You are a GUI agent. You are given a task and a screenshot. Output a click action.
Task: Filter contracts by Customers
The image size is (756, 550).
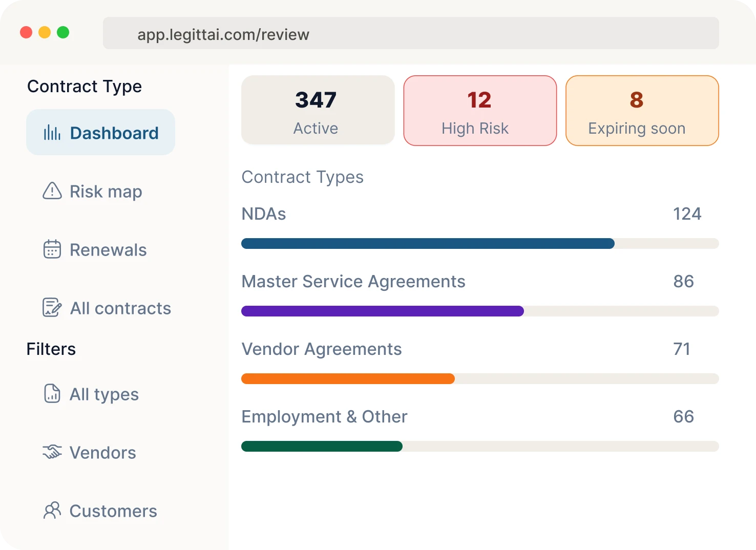(x=113, y=511)
